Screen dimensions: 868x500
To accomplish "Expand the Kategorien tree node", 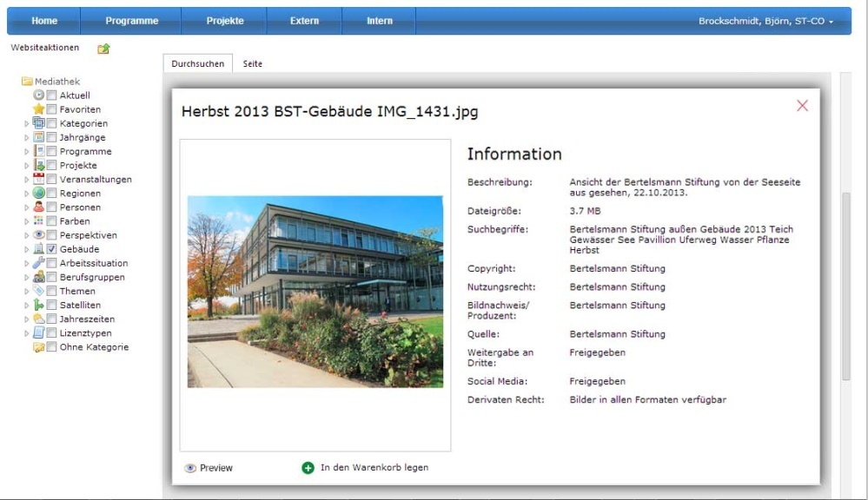I will point(26,123).
